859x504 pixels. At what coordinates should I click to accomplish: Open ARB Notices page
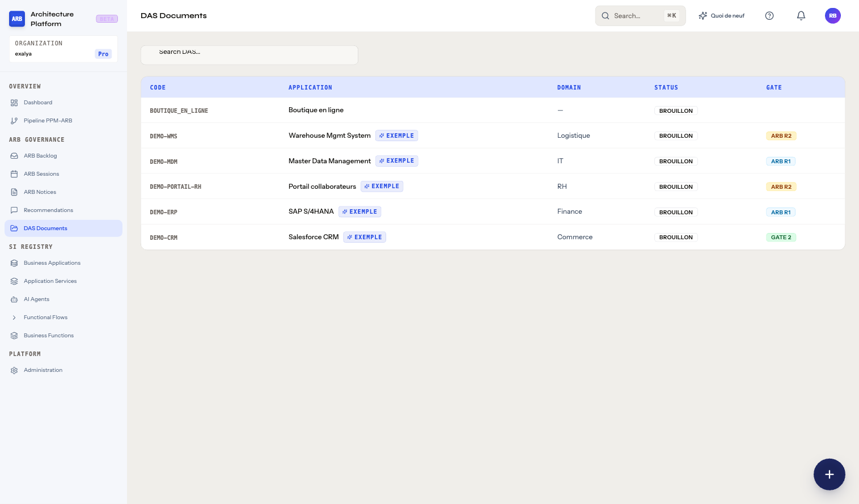(64, 192)
